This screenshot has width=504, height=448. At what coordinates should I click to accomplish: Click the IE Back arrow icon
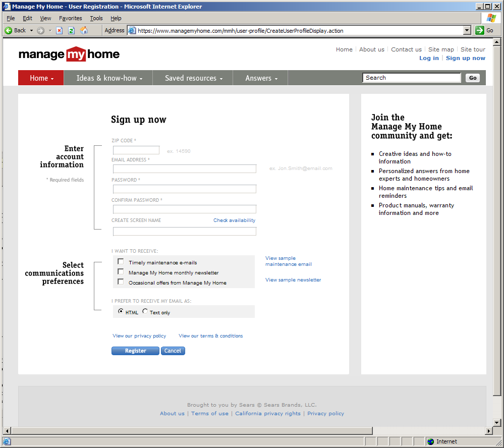point(9,31)
